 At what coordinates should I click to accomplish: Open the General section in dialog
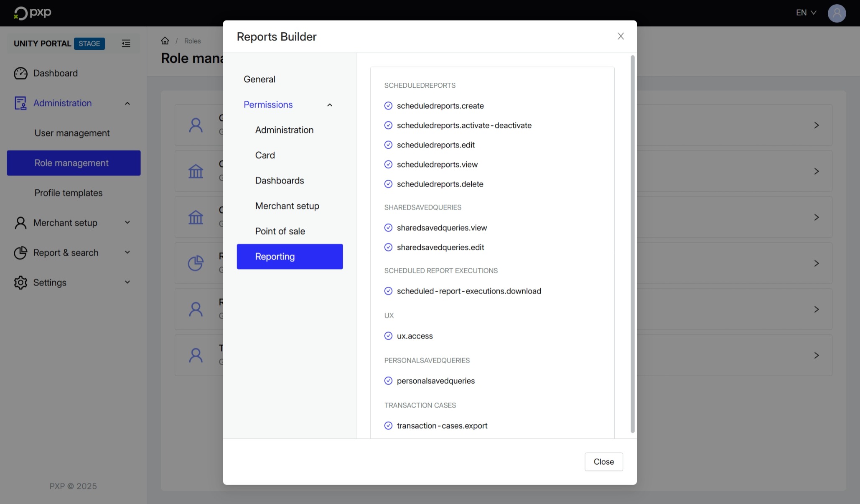click(260, 79)
